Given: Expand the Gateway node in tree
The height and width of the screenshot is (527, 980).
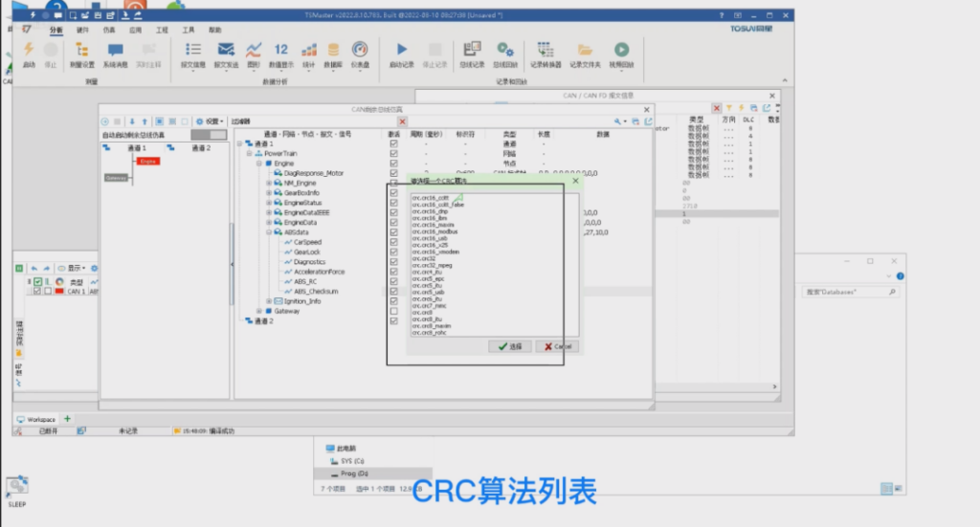Looking at the screenshot, I should click(260, 311).
